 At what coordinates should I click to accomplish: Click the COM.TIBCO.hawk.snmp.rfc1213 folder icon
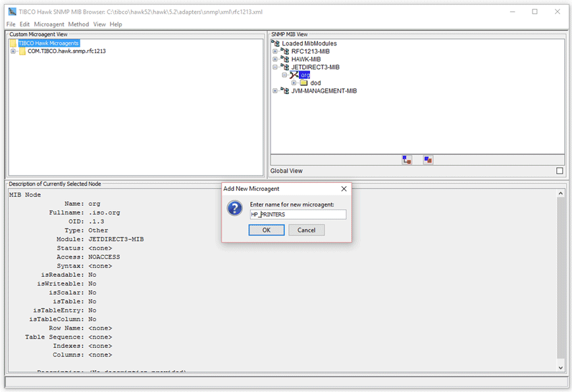(x=22, y=51)
